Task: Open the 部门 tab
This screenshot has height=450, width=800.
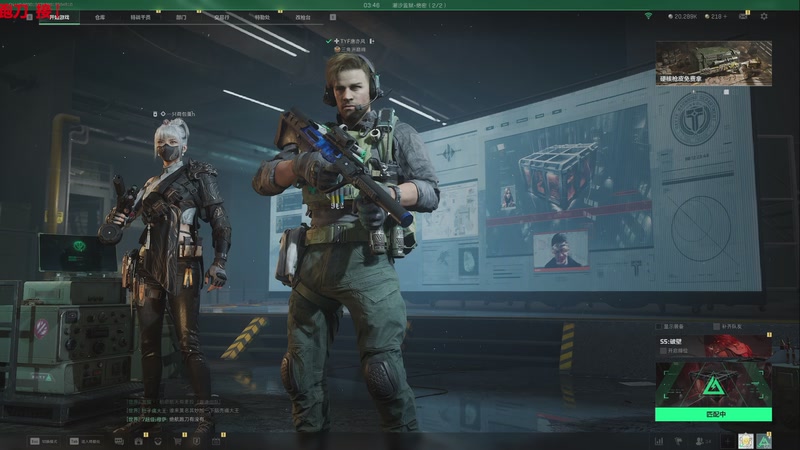Action: click(x=181, y=17)
